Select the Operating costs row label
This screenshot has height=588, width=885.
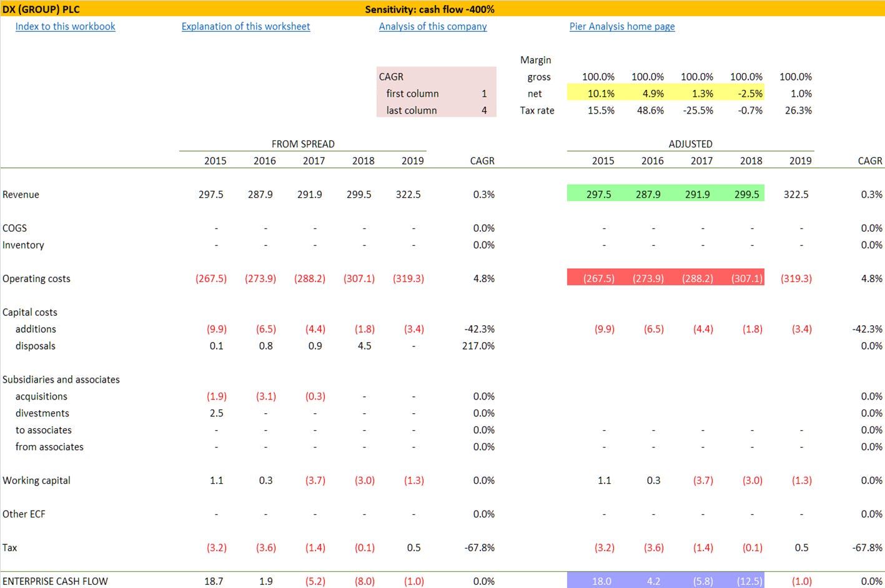coord(36,279)
